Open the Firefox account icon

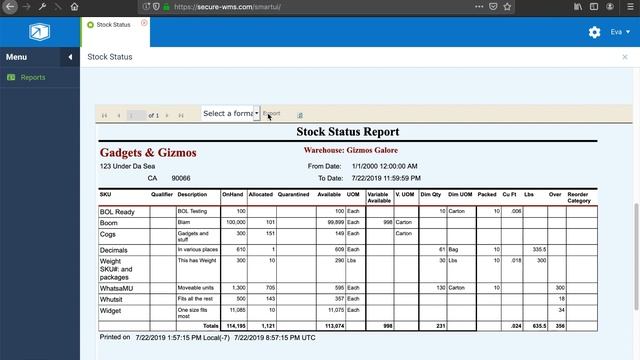(610, 7)
